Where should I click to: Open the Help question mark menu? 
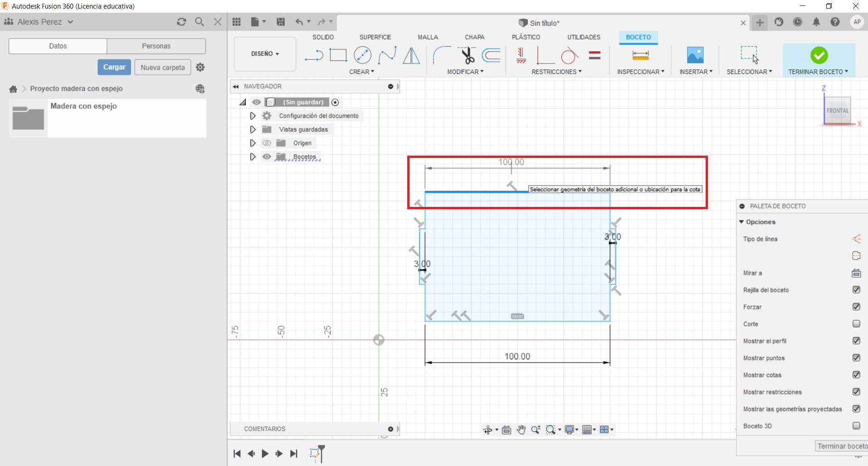(835, 22)
